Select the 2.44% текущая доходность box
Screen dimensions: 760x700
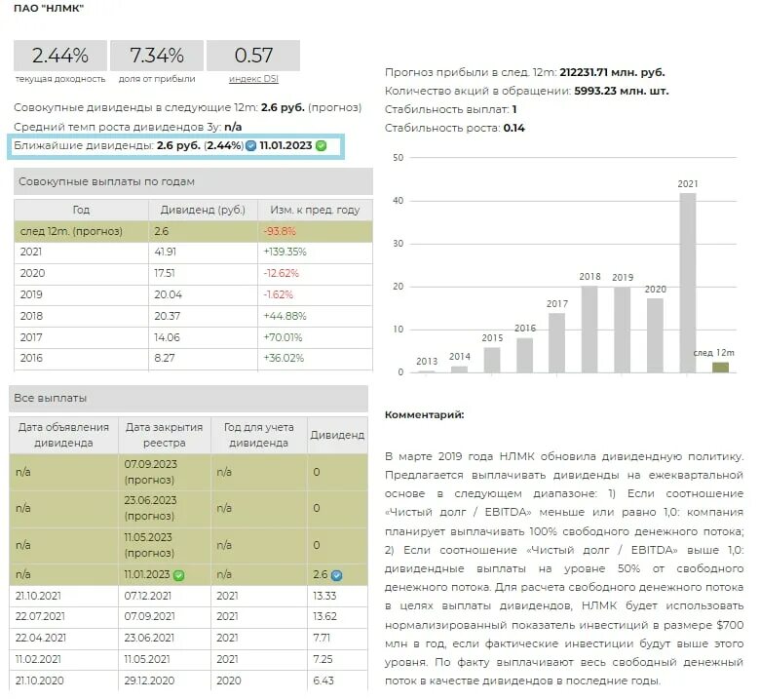[x=60, y=56]
